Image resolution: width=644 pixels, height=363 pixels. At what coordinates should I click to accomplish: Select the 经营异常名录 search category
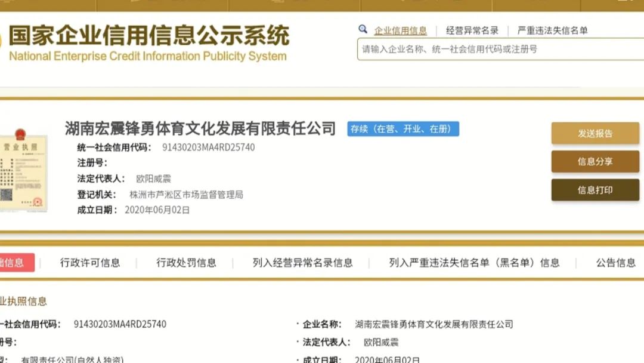pos(472,30)
